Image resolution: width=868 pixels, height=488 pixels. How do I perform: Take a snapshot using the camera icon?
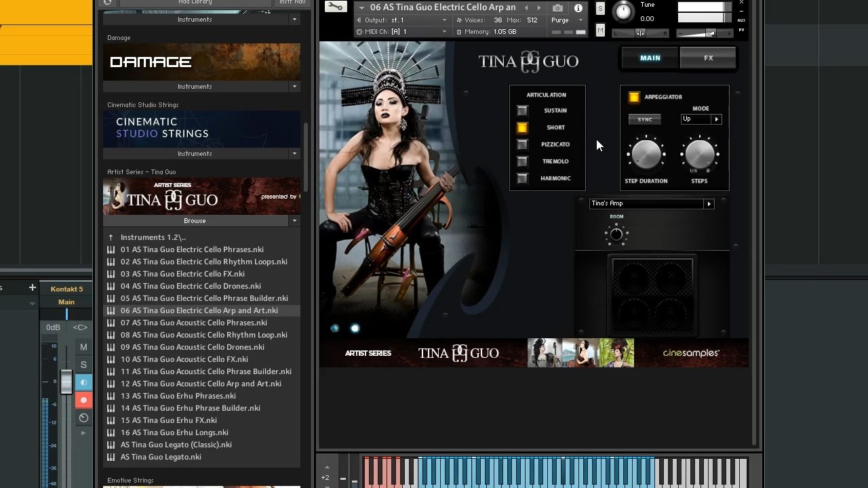click(x=557, y=8)
